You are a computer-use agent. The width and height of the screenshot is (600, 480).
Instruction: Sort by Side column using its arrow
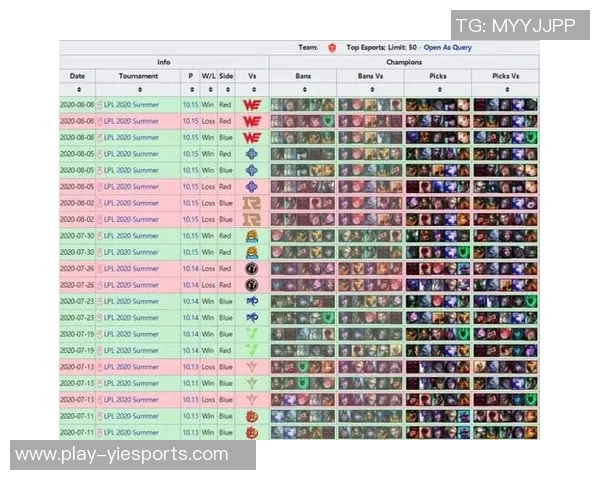click(x=225, y=89)
